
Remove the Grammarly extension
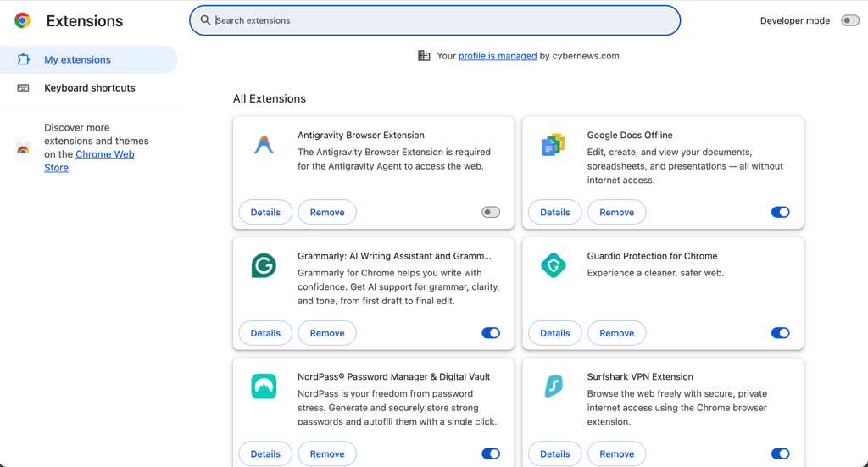click(x=327, y=333)
